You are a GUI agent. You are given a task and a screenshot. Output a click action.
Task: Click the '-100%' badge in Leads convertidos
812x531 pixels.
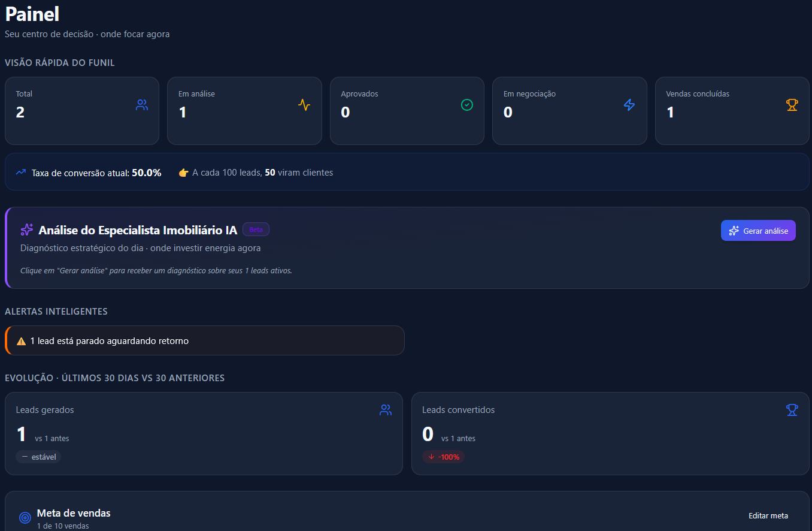(x=443, y=457)
